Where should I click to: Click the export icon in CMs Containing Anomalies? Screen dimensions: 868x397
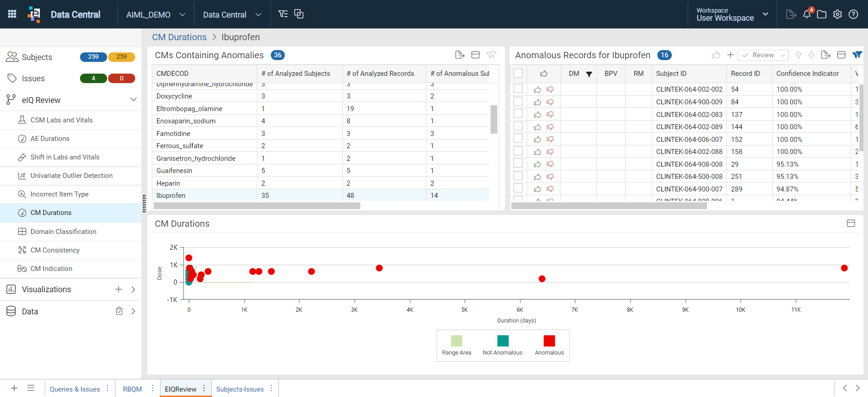(460, 55)
